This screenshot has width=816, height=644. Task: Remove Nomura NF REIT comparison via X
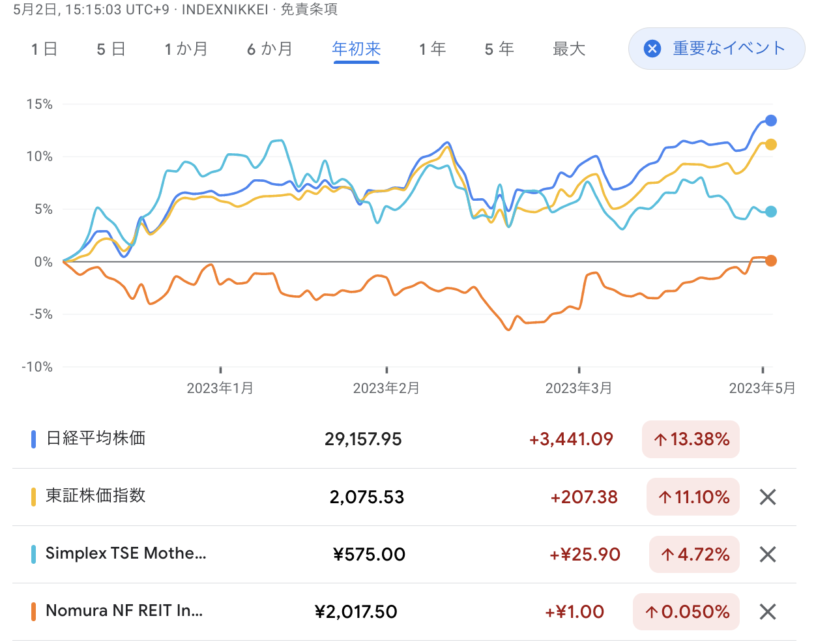tap(767, 612)
